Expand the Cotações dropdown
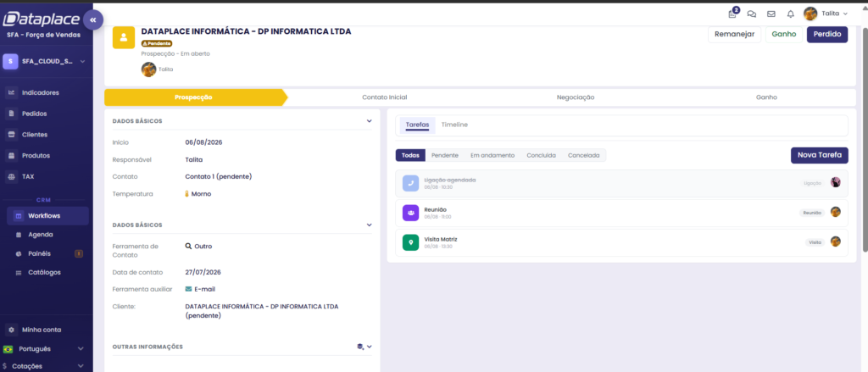Viewport: 868px width, 372px height. (81, 366)
